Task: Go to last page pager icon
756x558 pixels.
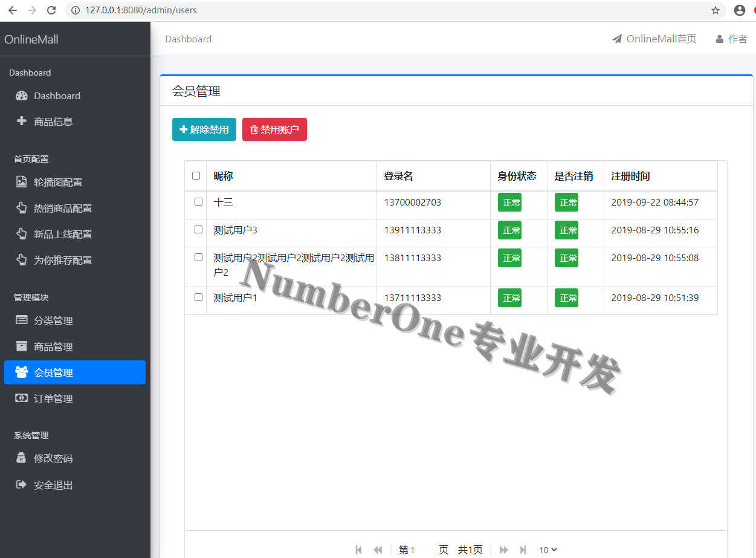Action: [523, 550]
